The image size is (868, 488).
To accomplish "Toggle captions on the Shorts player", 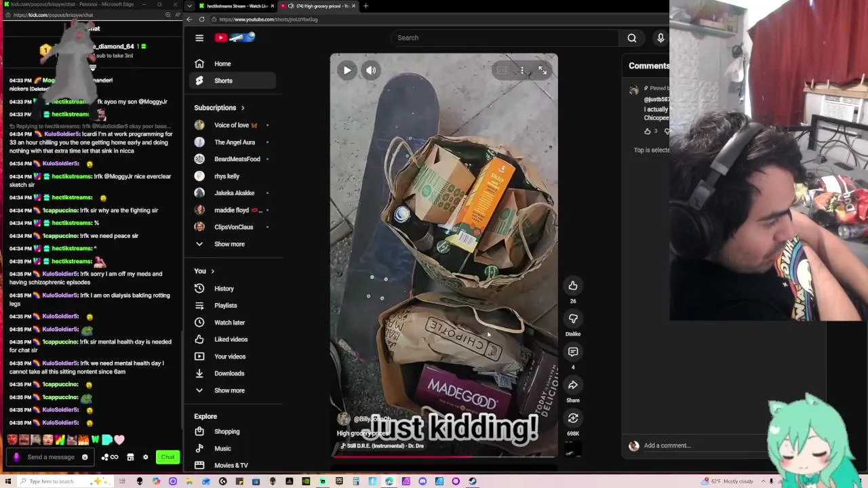I will point(502,70).
